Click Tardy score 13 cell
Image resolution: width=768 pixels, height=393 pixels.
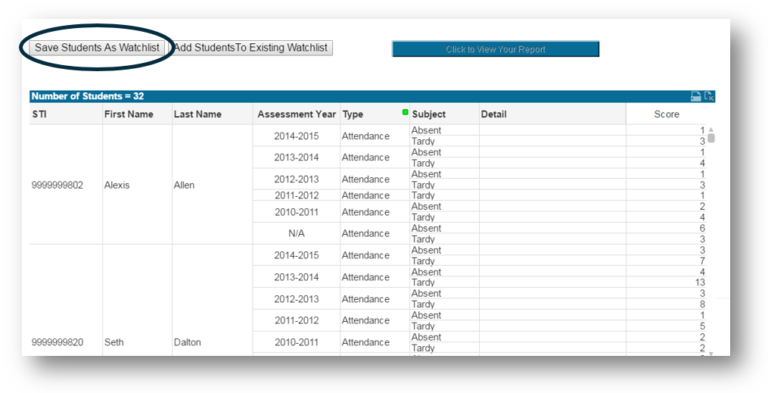click(666, 282)
